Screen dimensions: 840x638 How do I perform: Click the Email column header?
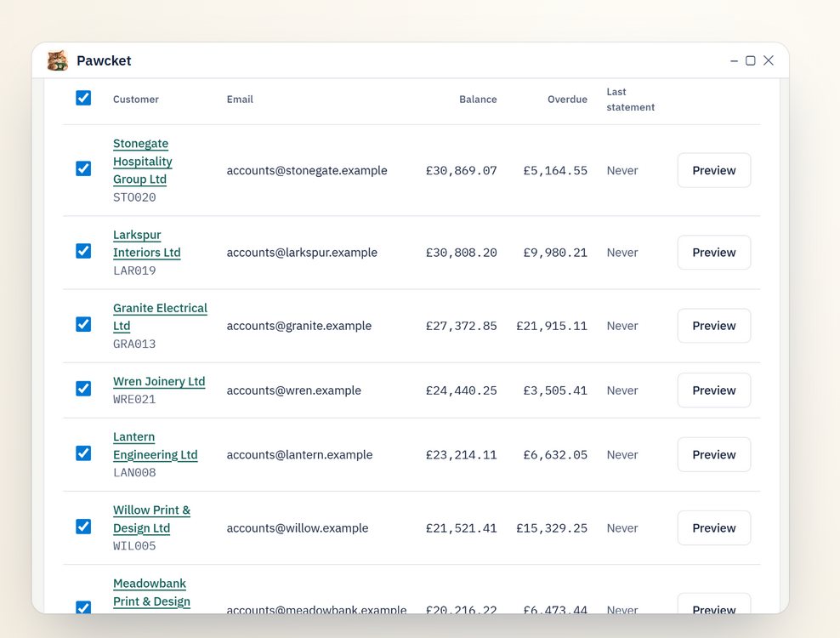pos(240,100)
